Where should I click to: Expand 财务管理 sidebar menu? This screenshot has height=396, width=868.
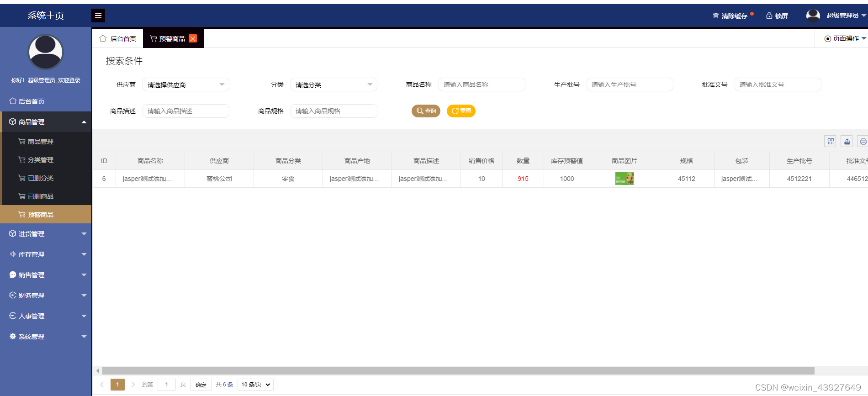46,296
